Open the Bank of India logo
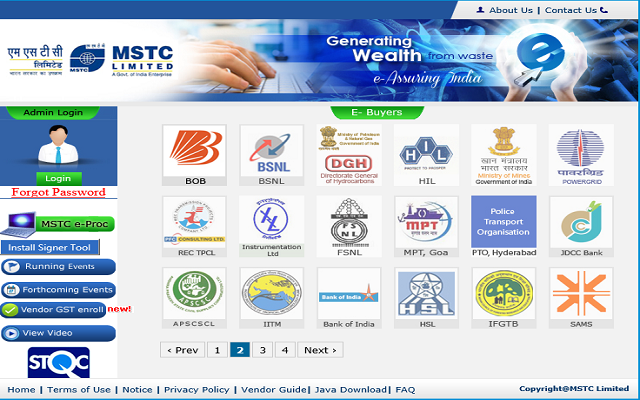This screenshot has width=640, height=400. coord(349,298)
